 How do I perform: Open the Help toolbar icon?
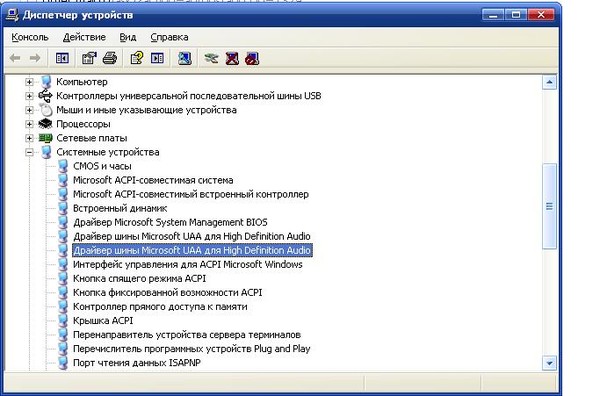pyautogui.click(x=137, y=58)
